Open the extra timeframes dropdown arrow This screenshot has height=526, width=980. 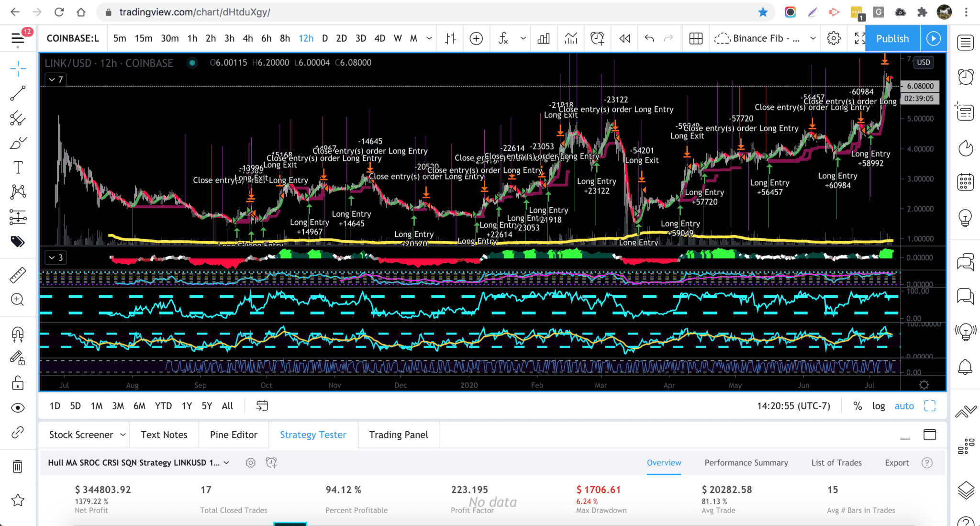click(x=429, y=38)
